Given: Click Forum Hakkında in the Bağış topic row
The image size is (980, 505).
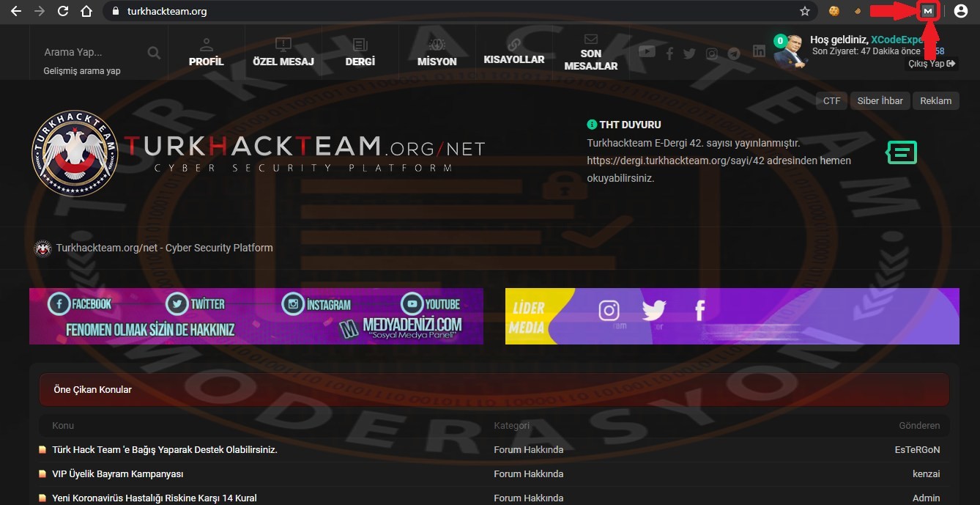Looking at the screenshot, I should tap(528, 449).
